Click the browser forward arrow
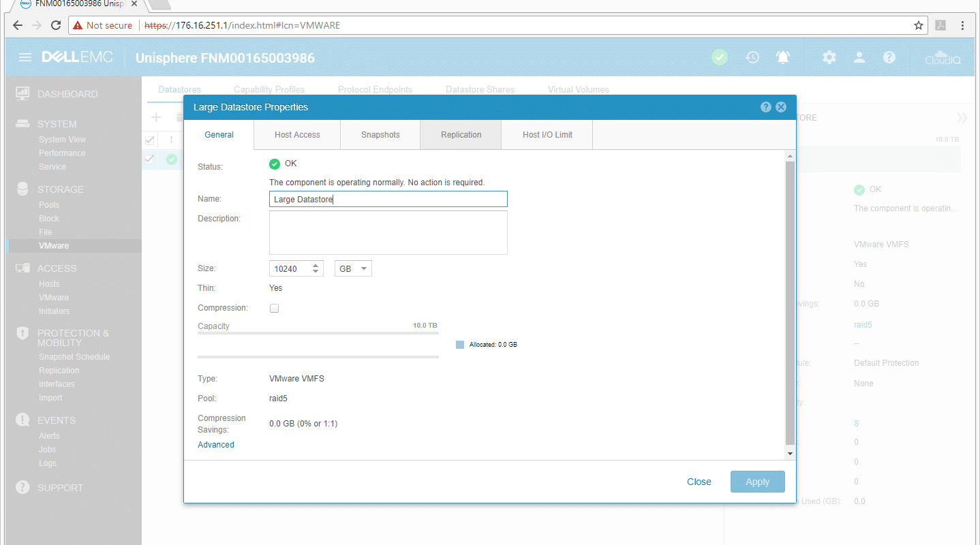The height and width of the screenshot is (545, 980). 37,25
